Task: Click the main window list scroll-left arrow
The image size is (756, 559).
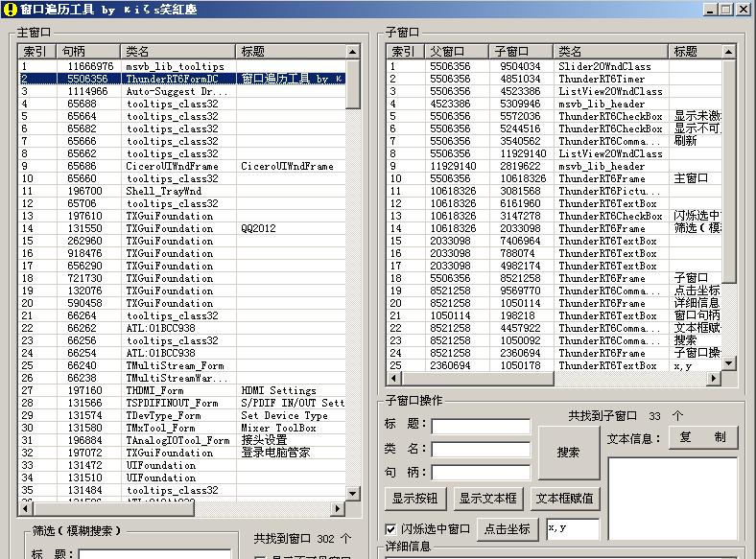Action: click(25, 508)
